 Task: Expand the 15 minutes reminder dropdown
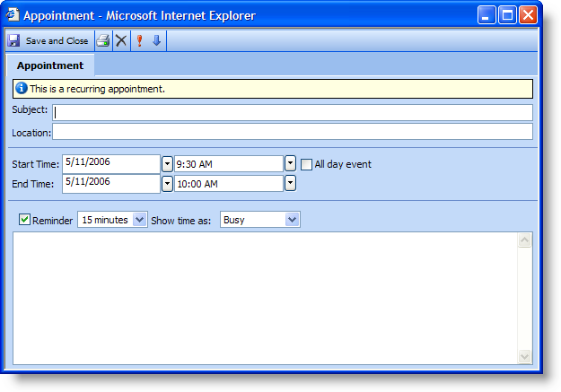139,219
